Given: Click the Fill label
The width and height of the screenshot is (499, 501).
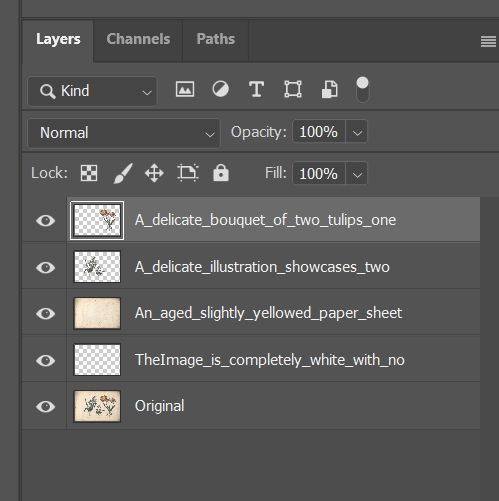Looking at the screenshot, I should click(x=276, y=173).
